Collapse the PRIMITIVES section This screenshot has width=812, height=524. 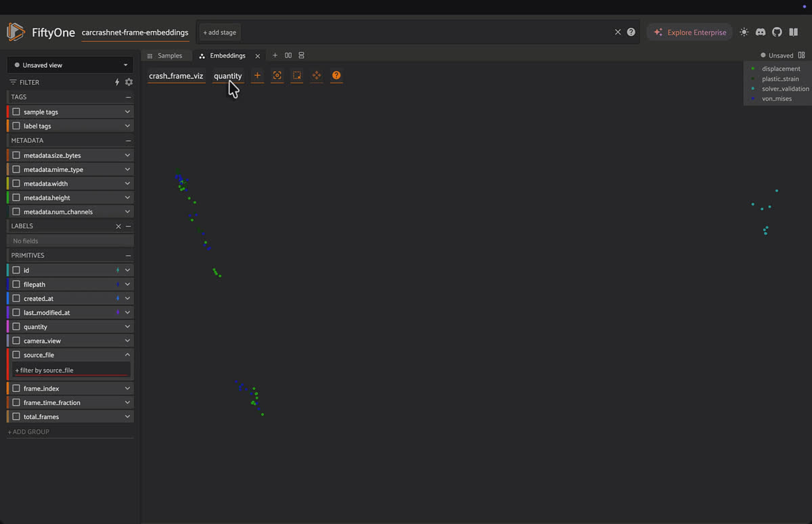click(128, 255)
